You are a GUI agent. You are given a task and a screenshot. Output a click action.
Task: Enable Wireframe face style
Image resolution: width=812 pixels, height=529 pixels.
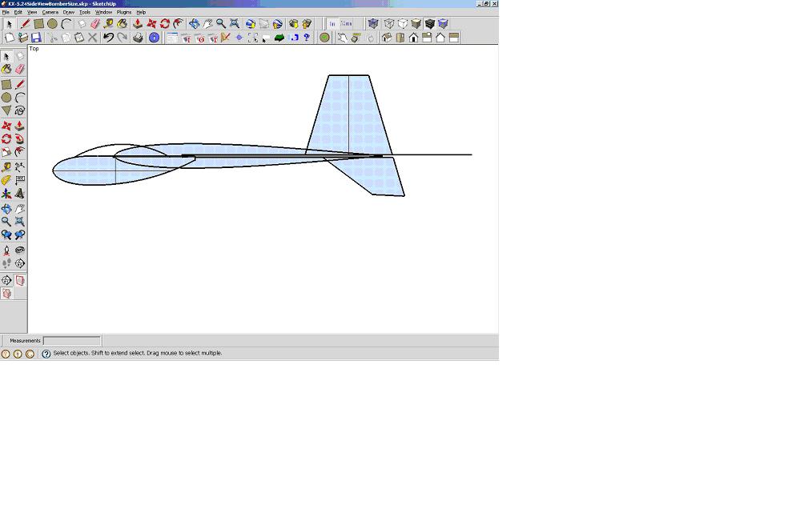[388, 24]
